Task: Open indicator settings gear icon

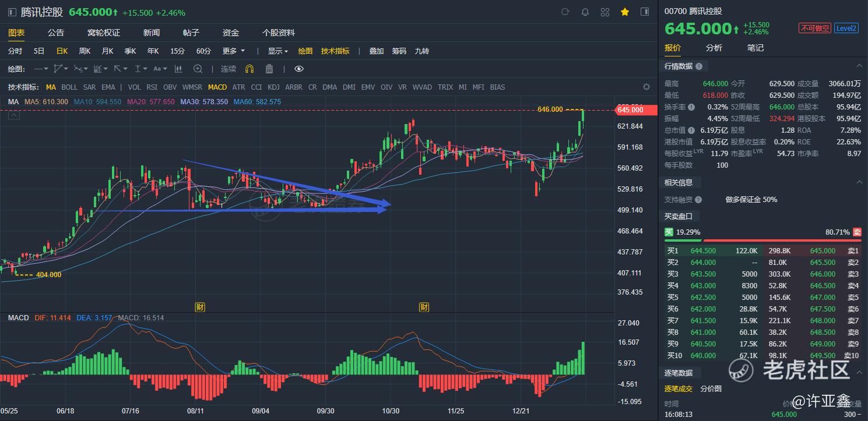Action: tap(646, 87)
